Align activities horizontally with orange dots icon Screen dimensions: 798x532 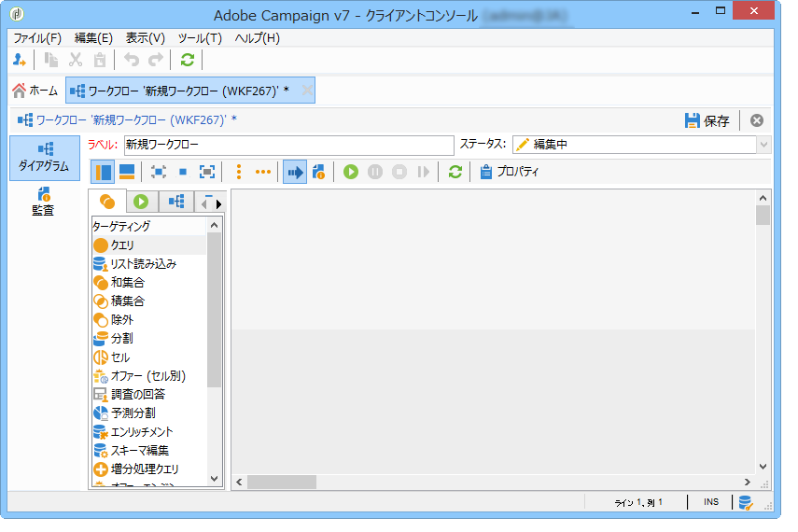pos(263,172)
